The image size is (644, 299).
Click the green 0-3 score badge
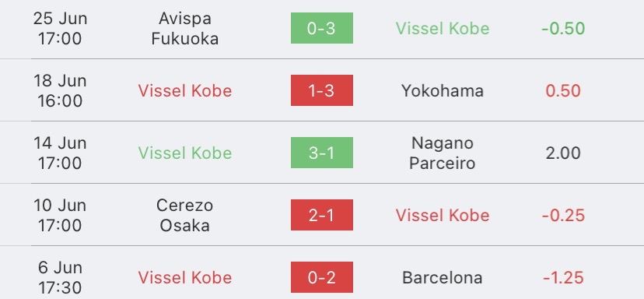[x=321, y=28]
